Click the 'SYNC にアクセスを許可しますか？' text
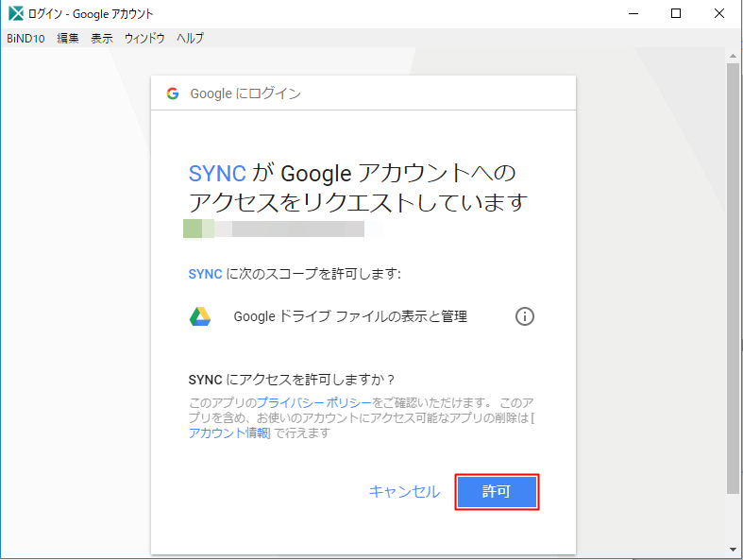The height and width of the screenshot is (560, 743). (292, 380)
